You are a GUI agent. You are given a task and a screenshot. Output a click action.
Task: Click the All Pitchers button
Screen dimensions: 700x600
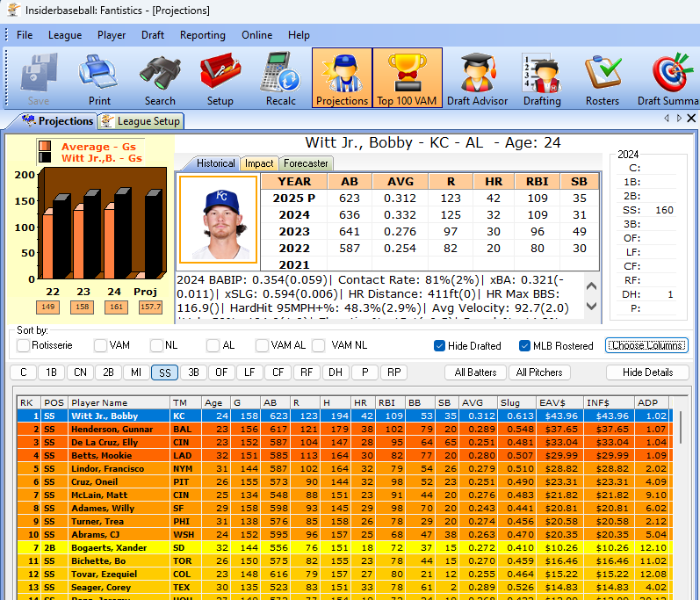tap(539, 372)
